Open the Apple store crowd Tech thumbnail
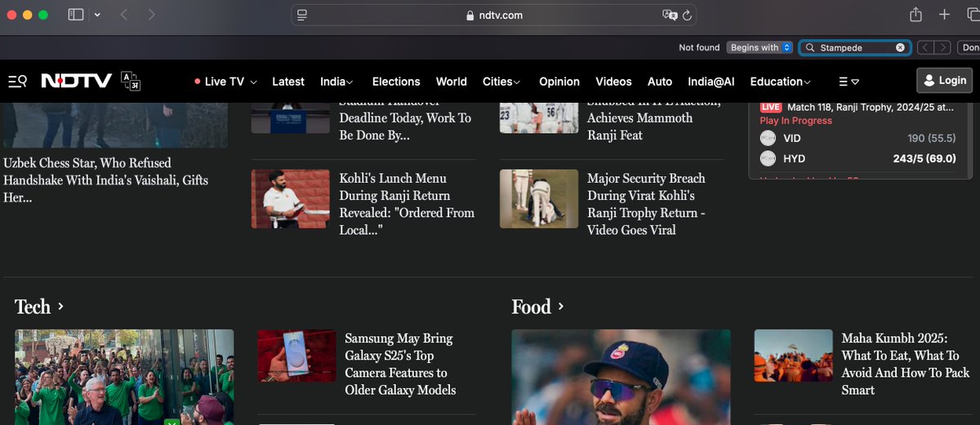The height and width of the screenshot is (425, 980). pyautogui.click(x=124, y=377)
